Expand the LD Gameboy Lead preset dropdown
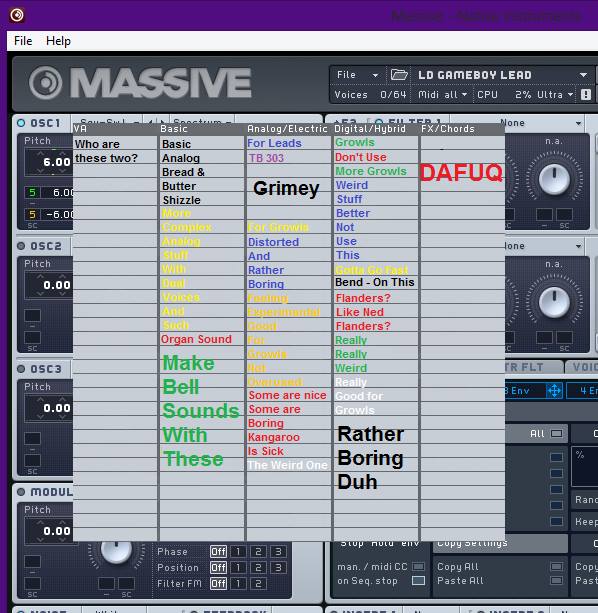The width and height of the screenshot is (598, 613). coord(583,75)
